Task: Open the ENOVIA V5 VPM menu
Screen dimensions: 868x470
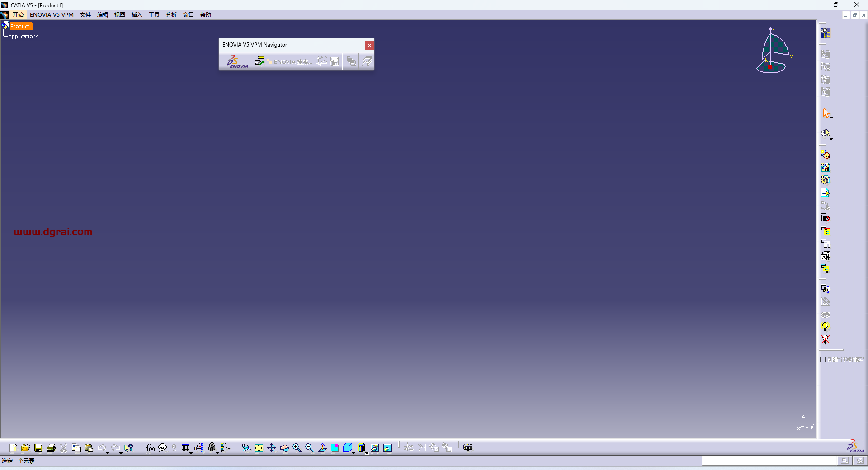Action: click(x=52, y=15)
